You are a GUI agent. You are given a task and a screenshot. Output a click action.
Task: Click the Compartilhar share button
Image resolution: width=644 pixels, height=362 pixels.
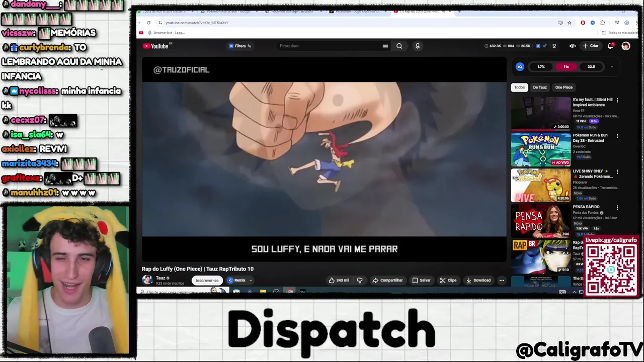(387, 280)
